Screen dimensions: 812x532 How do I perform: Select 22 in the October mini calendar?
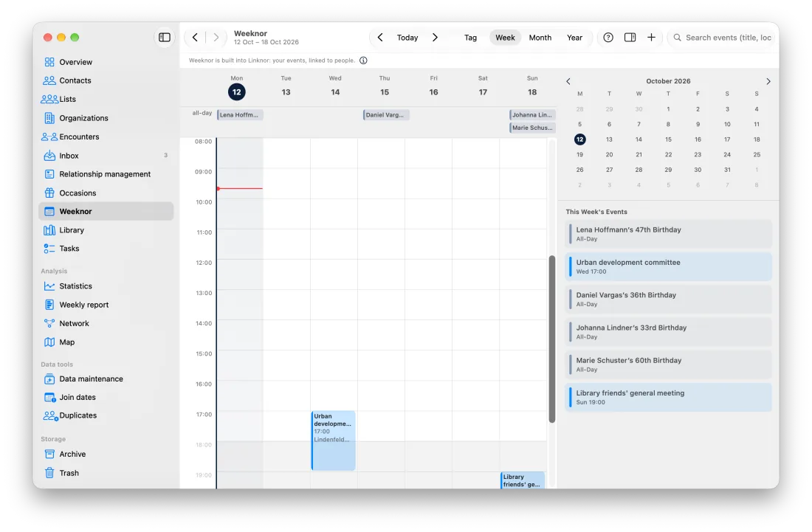(668, 155)
